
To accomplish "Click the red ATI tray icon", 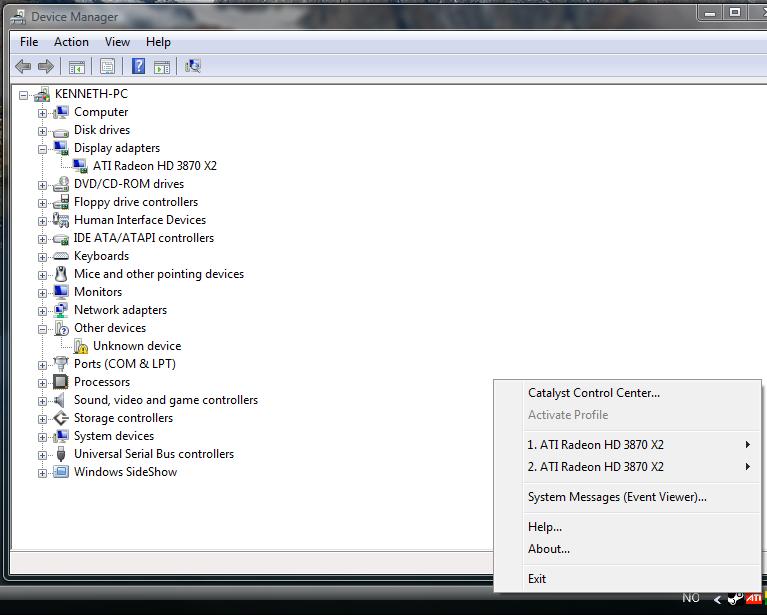I will point(753,598).
